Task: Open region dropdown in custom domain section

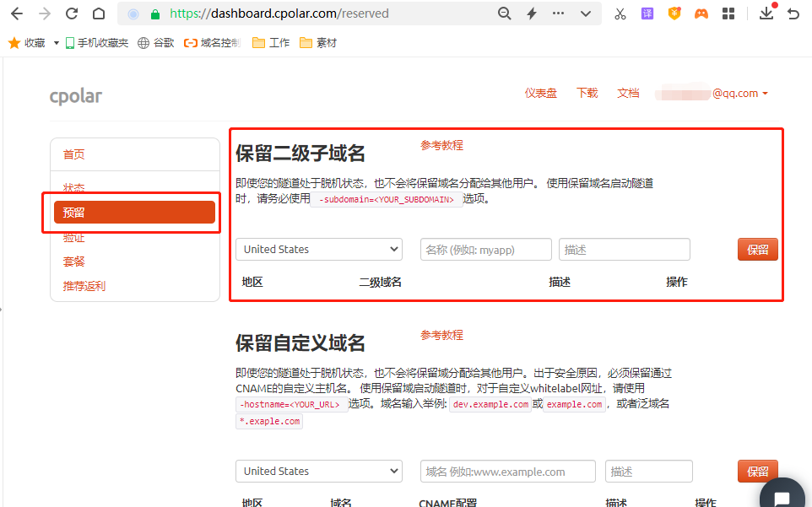Action: pos(319,472)
